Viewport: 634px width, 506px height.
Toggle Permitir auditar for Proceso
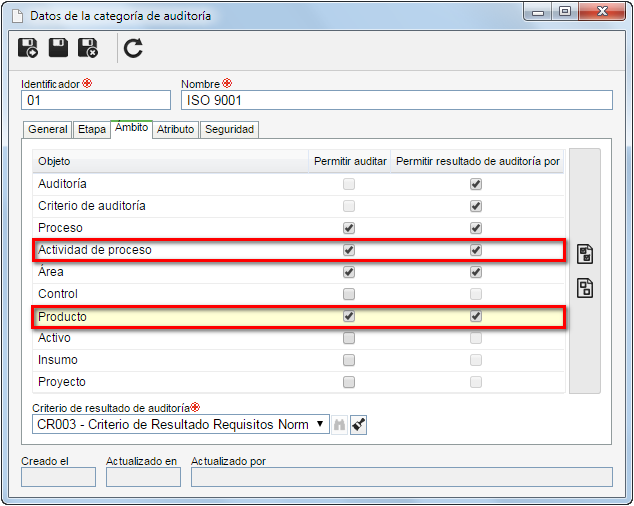coord(349,228)
